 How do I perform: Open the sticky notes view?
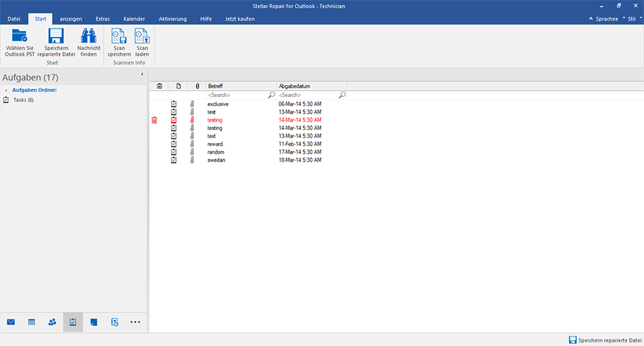pyautogui.click(x=94, y=322)
